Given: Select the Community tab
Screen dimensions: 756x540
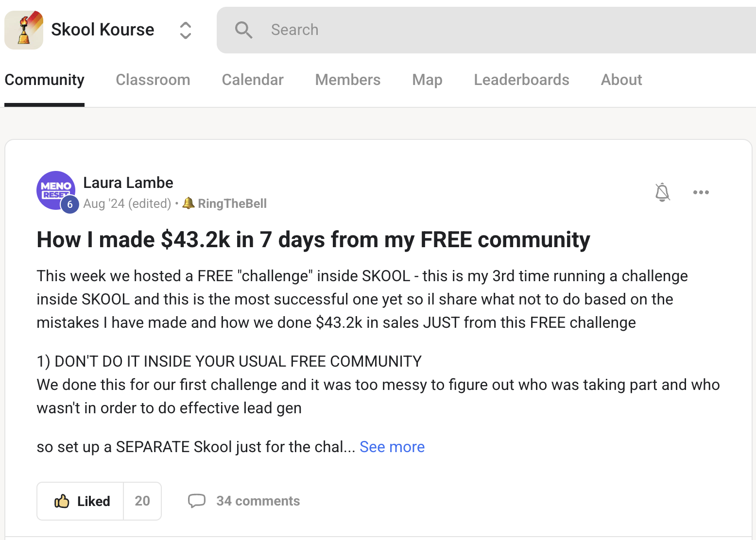Looking at the screenshot, I should pyautogui.click(x=45, y=80).
